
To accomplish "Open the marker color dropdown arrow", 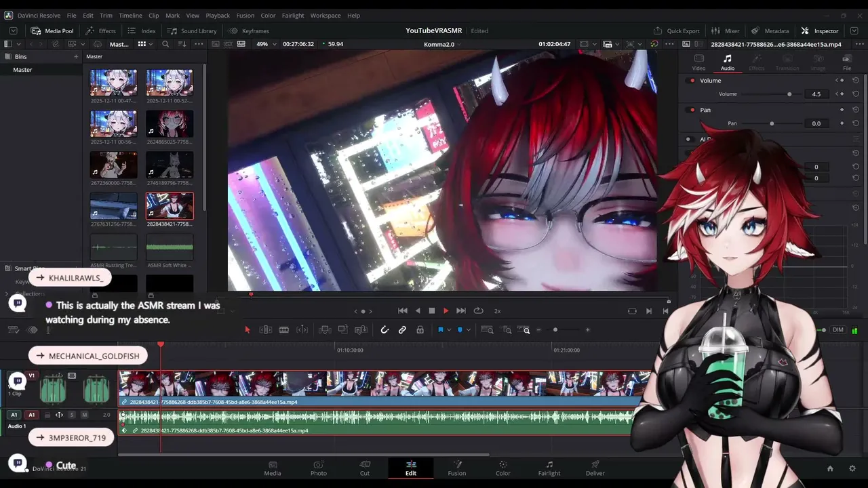I will (468, 330).
